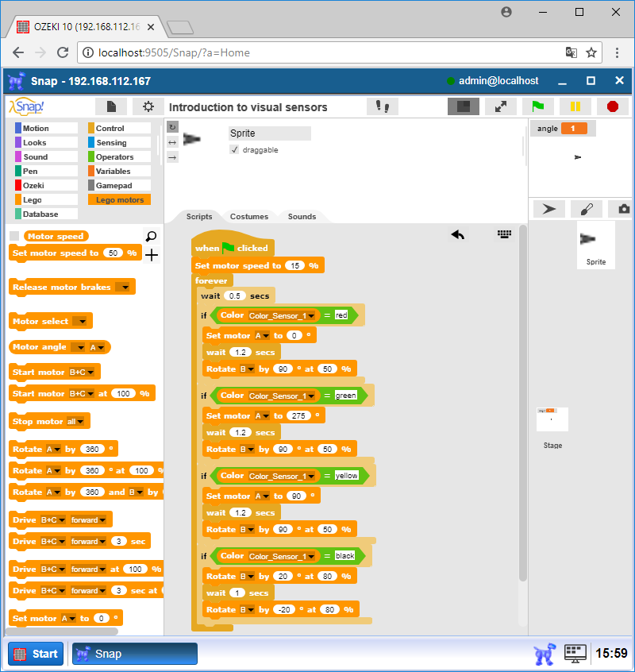Open Release motor brakes dropdown
635x672 pixels.
click(x=124, y=287)
